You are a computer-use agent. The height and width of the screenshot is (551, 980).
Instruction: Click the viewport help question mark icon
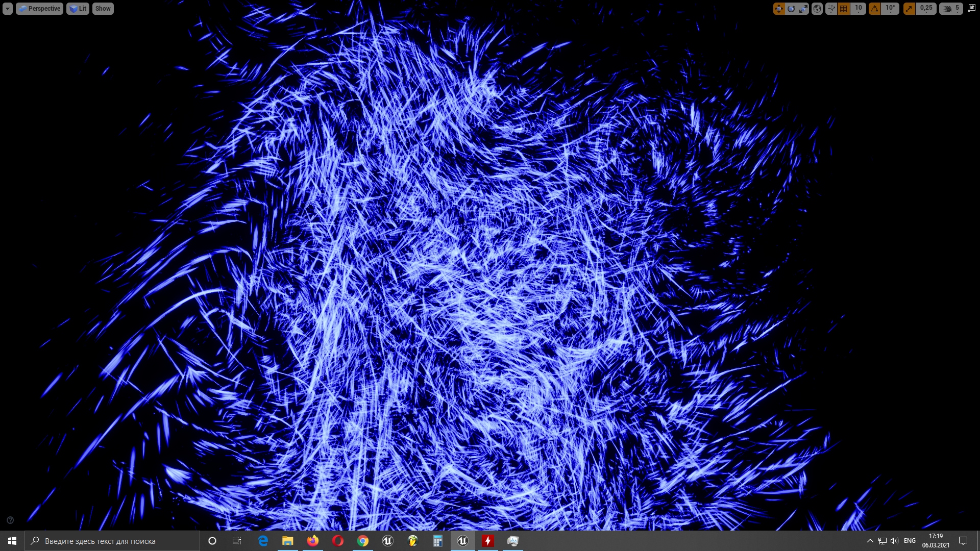(x=10, y=520)
